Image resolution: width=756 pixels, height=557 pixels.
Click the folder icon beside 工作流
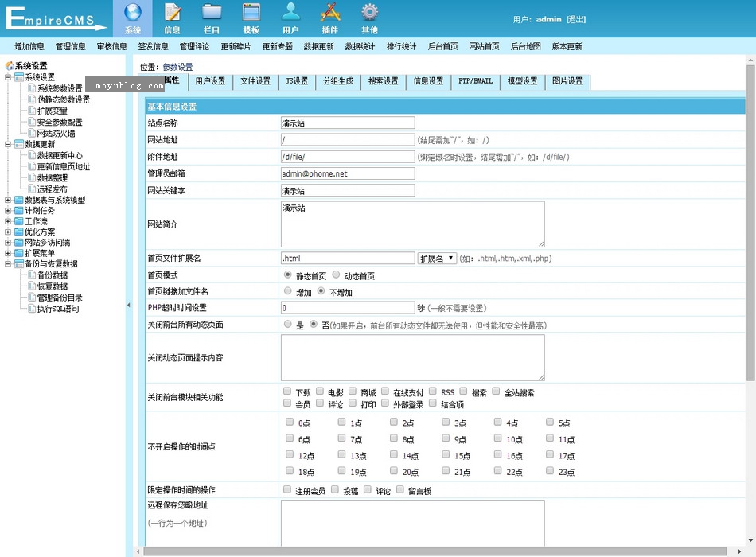point(19,221)
